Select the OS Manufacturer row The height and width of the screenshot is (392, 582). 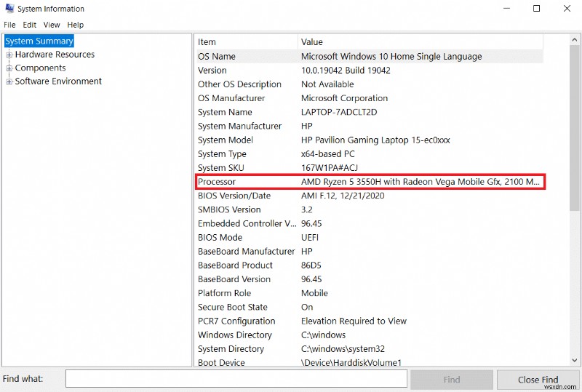[x=370, y=98]
